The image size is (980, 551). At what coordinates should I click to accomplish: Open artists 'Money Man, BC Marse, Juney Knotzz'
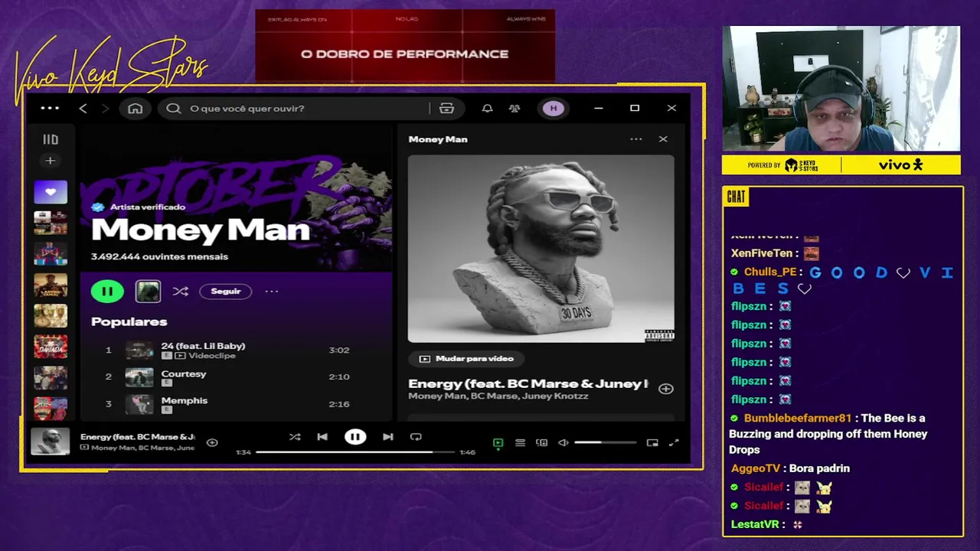tap(498, 396)
